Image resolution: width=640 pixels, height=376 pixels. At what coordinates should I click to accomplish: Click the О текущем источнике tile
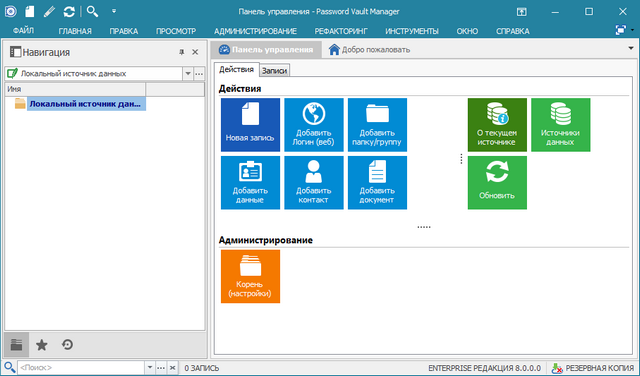click(497, 125)
